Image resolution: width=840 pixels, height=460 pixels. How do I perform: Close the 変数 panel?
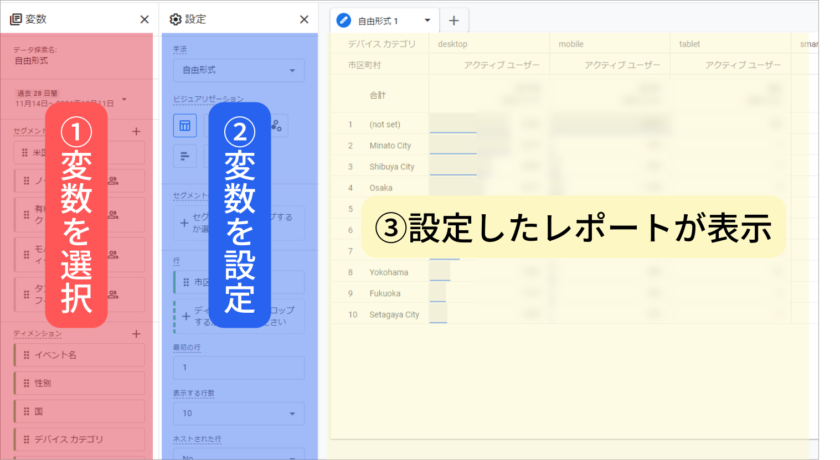click(x=144, y=19)
